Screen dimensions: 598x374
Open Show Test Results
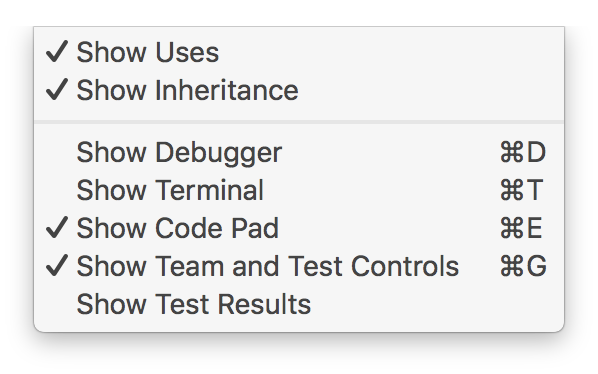pyautogui.click(x=299, y=304)
